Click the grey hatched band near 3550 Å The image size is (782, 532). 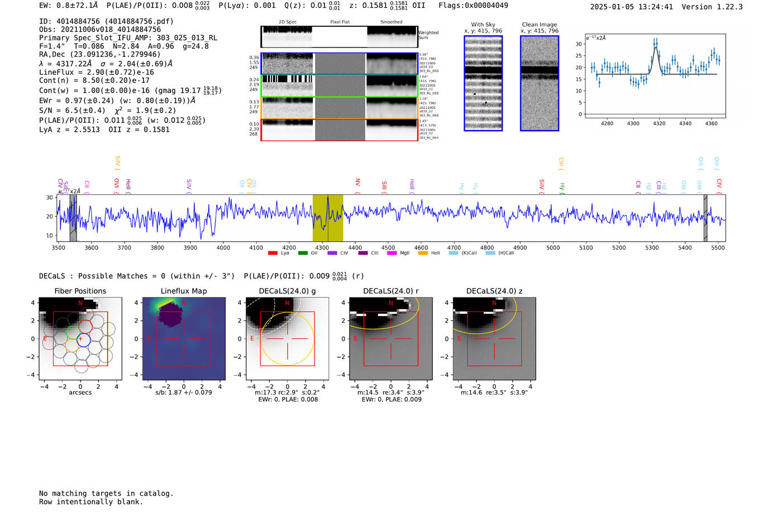[73, 218]
